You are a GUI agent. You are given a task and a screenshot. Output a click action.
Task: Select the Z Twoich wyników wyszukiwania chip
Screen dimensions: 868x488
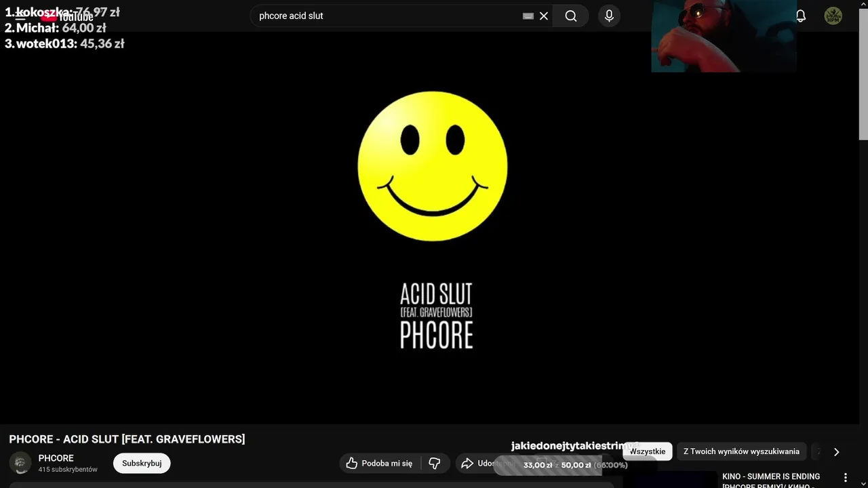(x=741, y=451)
